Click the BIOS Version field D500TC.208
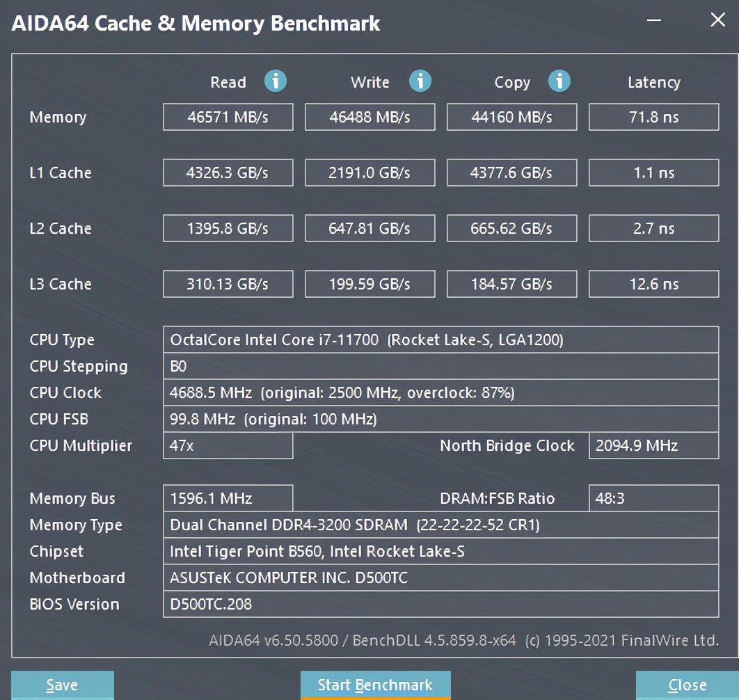The width and height of the screenshot is (739, 700). (x=441, y=604)
